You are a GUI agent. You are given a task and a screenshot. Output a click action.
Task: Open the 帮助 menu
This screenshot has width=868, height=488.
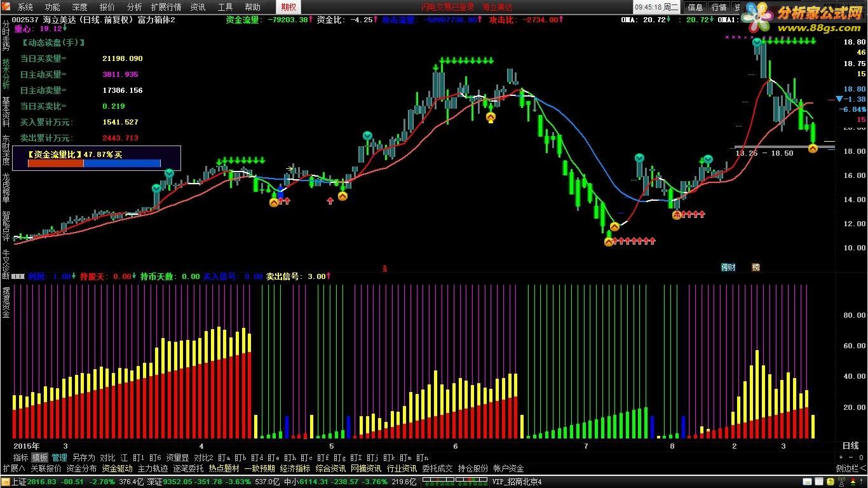pyautogui.click(x=252, y=8)
